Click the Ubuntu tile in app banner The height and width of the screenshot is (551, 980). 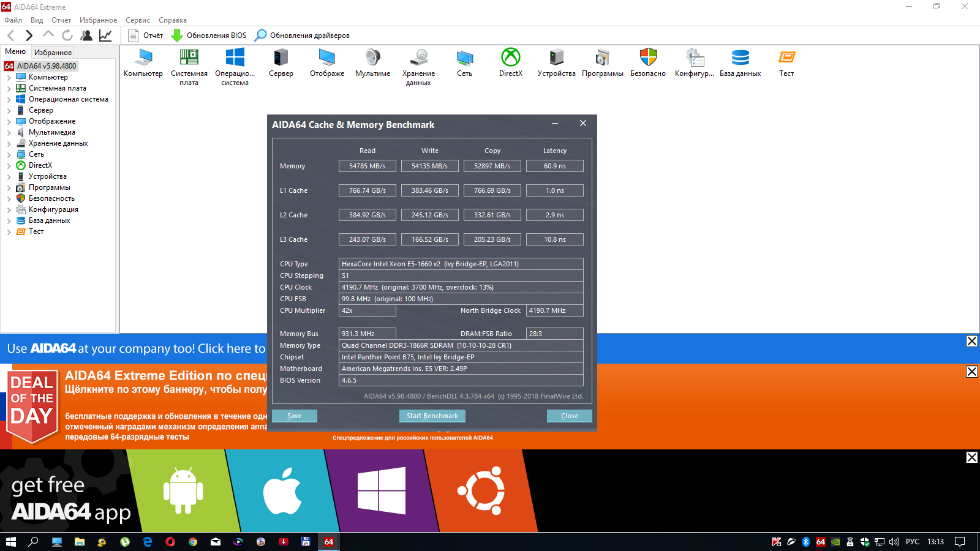point(481,490)
